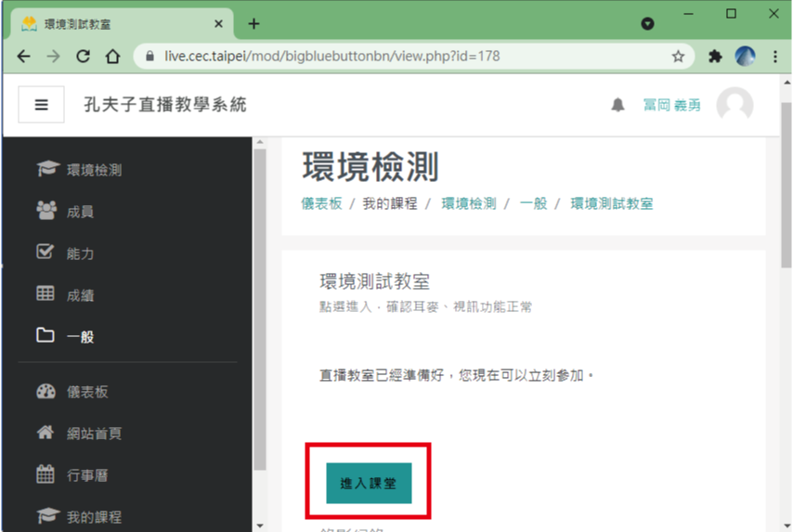Open 我的課程 in the sidebar
This screenshot has height=532, width=793.
point(94,517)
